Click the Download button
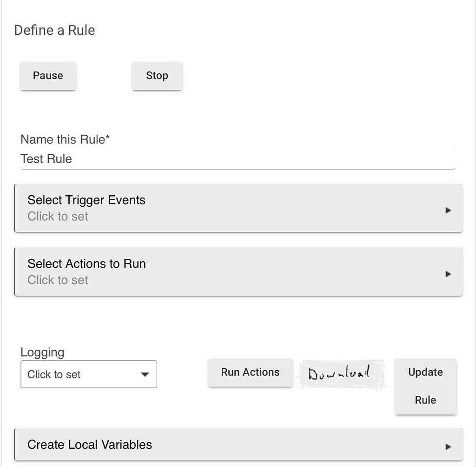The width and height of the screenshot is (476, 467). (x=342, y=372)
